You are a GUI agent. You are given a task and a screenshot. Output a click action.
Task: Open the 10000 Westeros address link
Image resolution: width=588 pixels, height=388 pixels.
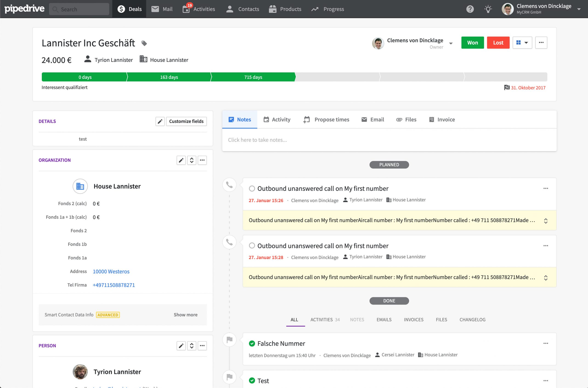(111, 271)
